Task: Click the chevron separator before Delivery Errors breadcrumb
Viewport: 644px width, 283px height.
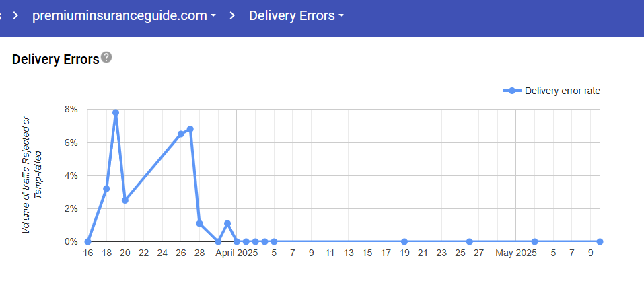Action: pyautogui.click(x=232, y=15)
